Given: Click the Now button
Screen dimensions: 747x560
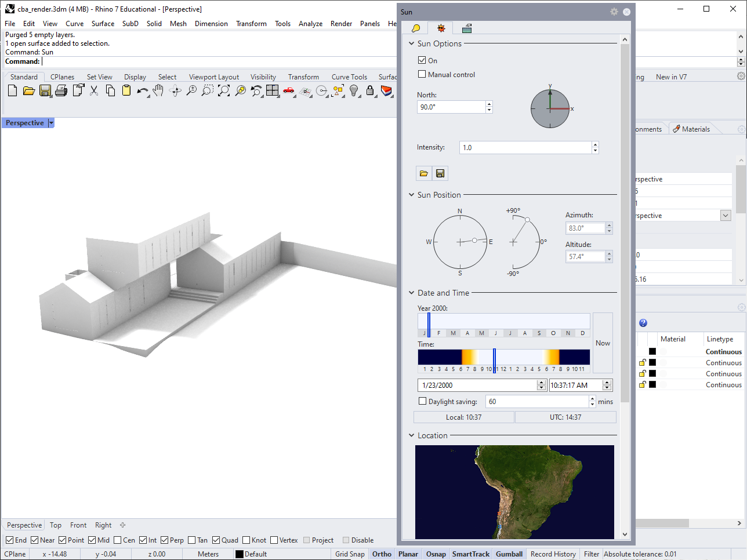Looking at the screenshot, I should [x=603, y=343].
